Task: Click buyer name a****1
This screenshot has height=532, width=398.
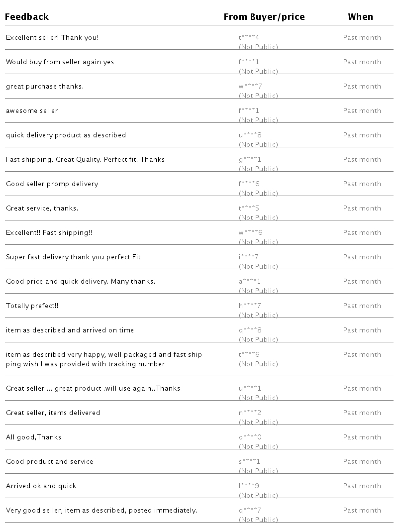Action: 249,282
